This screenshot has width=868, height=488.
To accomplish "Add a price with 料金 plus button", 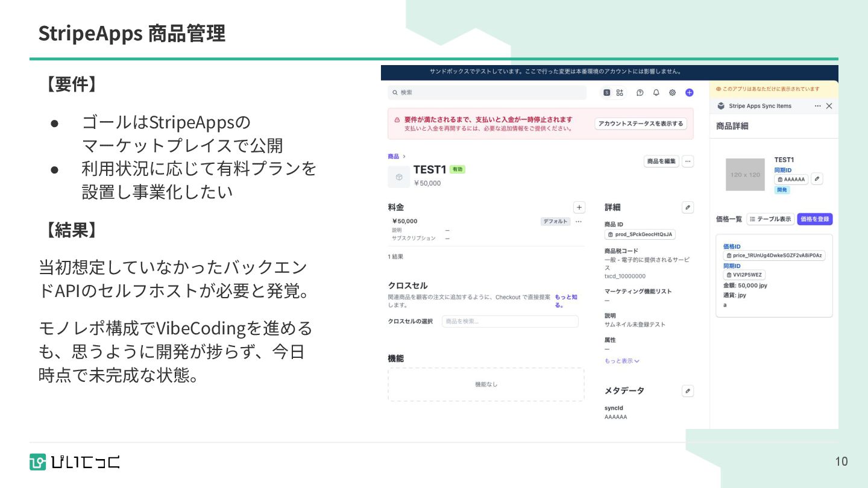I will [579, 207].
